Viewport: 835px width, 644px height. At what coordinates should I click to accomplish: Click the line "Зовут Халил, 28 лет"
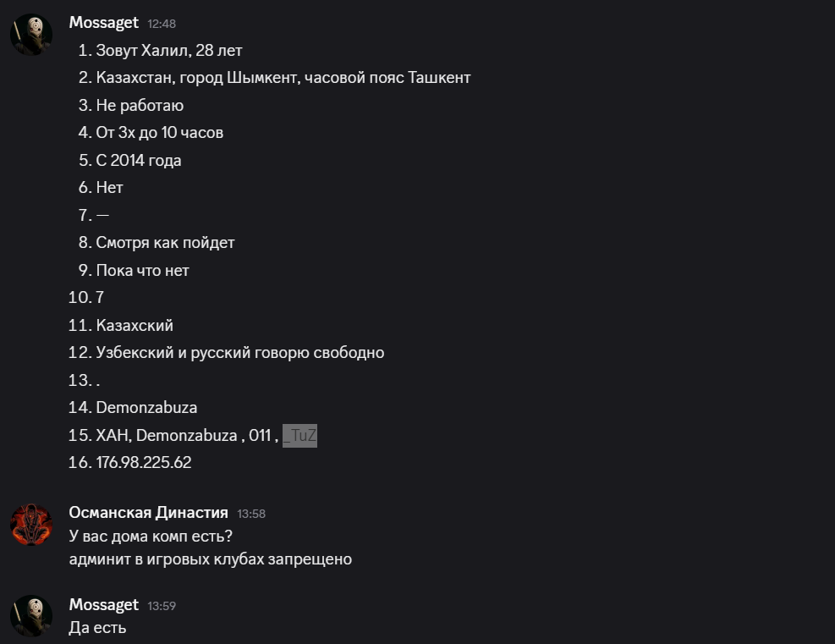point(169,51)
